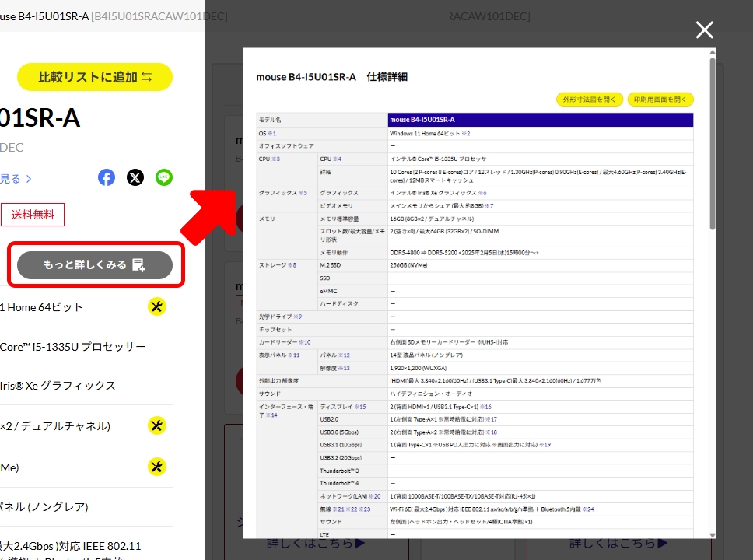Click the wrench icon beside Windows 11 Home spec

click(157, 306)
